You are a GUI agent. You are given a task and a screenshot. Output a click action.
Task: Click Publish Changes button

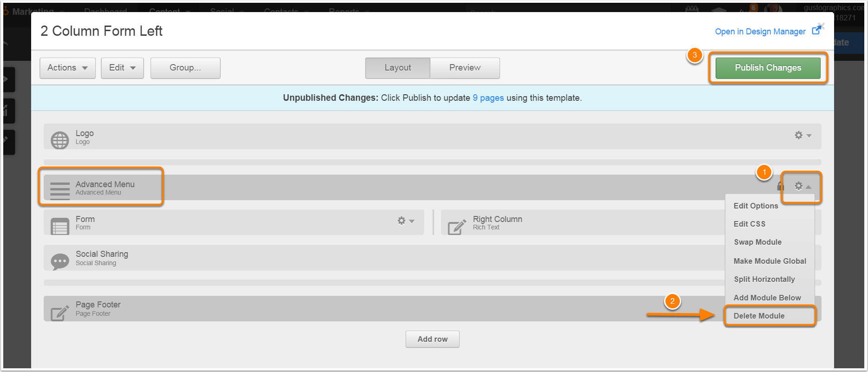point(768,68)
